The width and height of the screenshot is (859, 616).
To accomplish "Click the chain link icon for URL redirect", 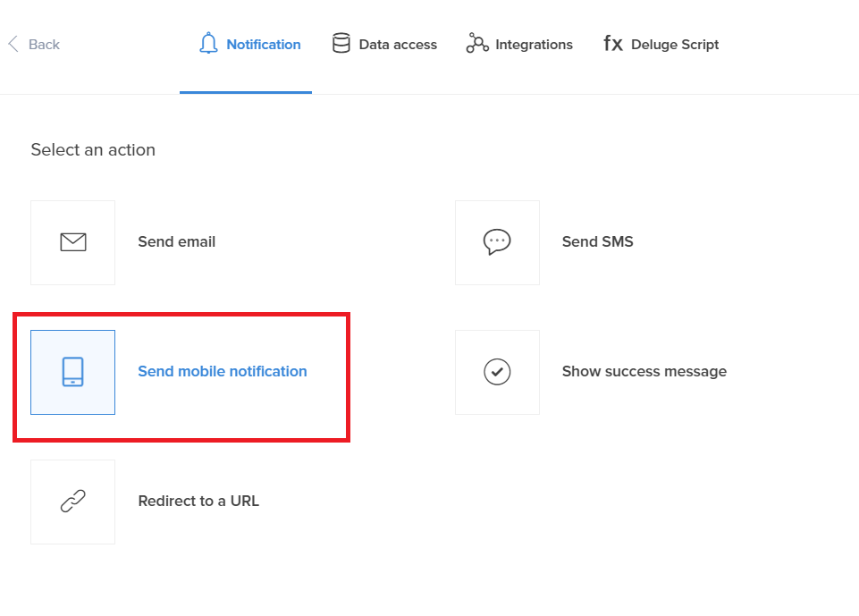I will (72, 501).
